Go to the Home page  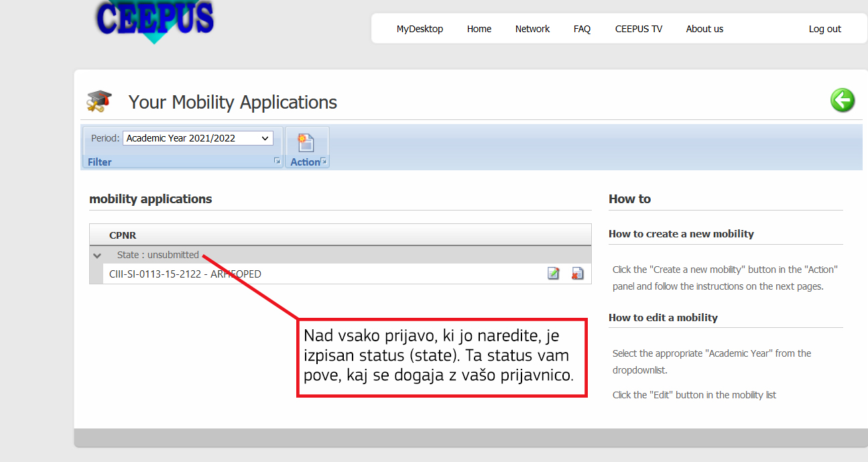[479, 29]
